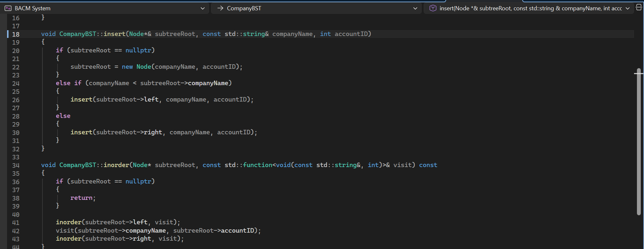The width and height of the screenshot is (644, 249).
Task: Click the 'new' keyword on line 22
Action: point(127,67)
